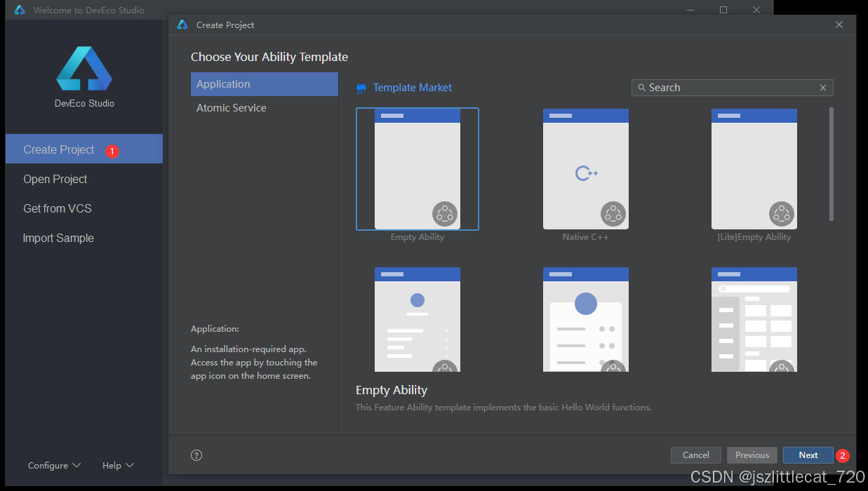The height and width of the screenshot is (491, 868).
Task: Clear the search field with the X icon
Action: tap(823, 88)
